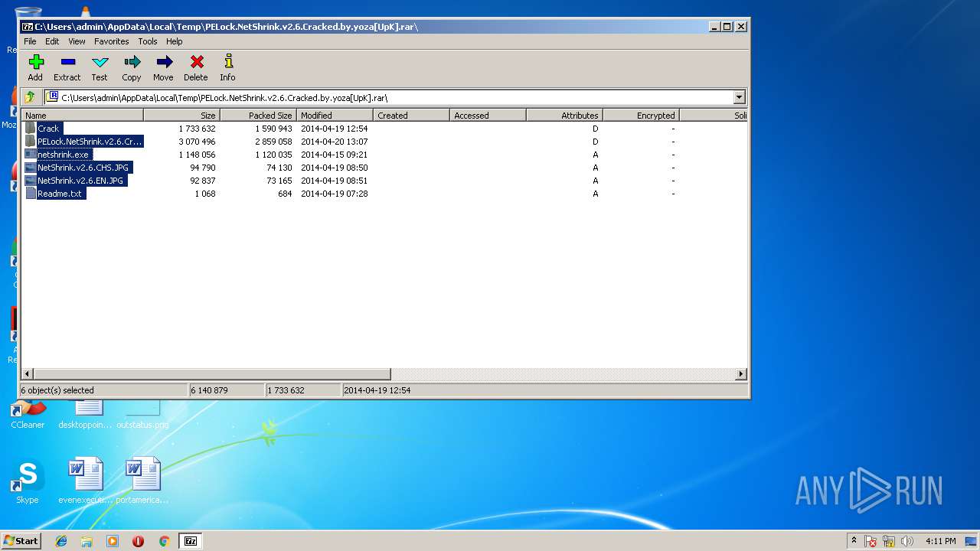The image size is (980, 551).
Task: Click size value 1 148 056
Action: point(197,155)
